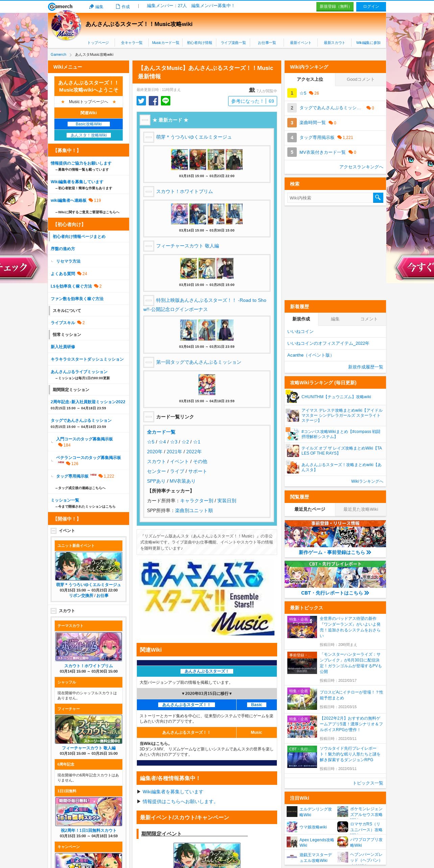Click the rank 1 badge for ☆5

(x=292, y=93)
